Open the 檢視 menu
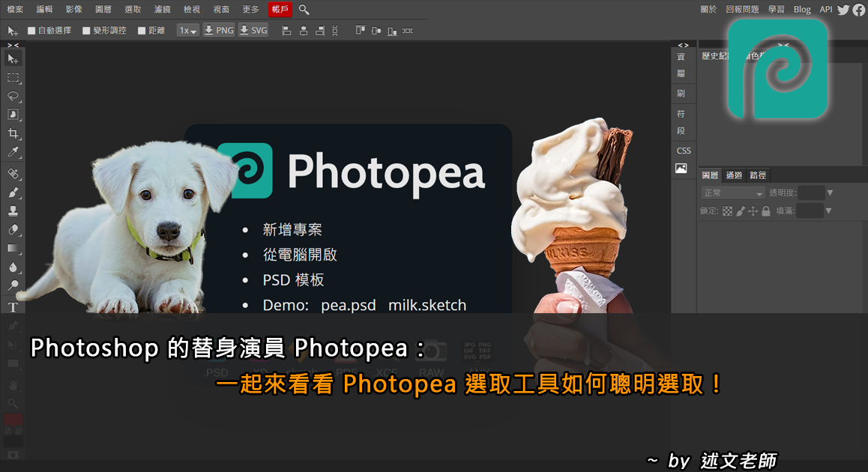868x472 pixels. [x=192, y=10]
